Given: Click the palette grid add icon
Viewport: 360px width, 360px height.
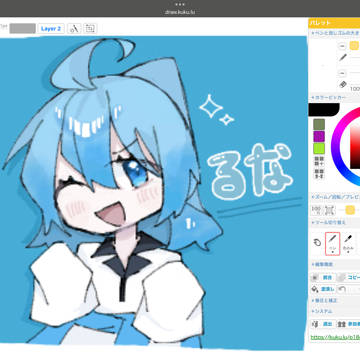Looking at the screenshot, I should coord(319,161).
